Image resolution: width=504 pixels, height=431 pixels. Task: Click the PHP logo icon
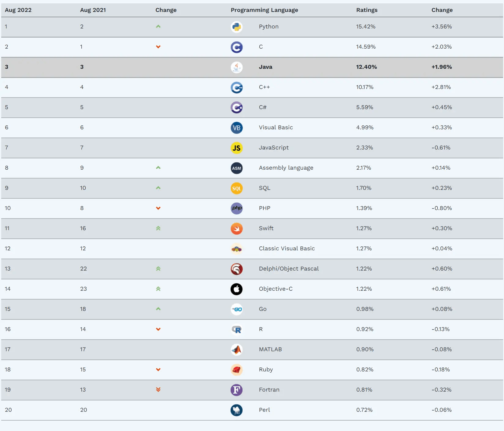point(236,208)
